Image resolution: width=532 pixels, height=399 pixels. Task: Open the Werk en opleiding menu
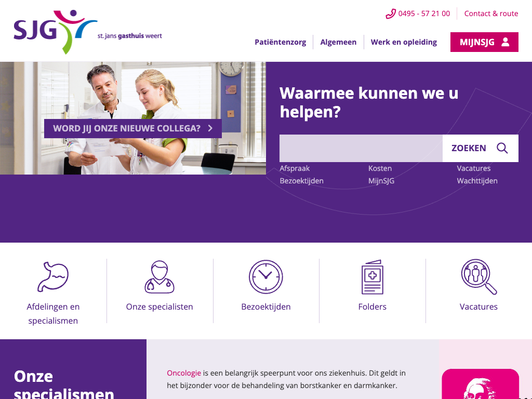[x=404, y=42]
